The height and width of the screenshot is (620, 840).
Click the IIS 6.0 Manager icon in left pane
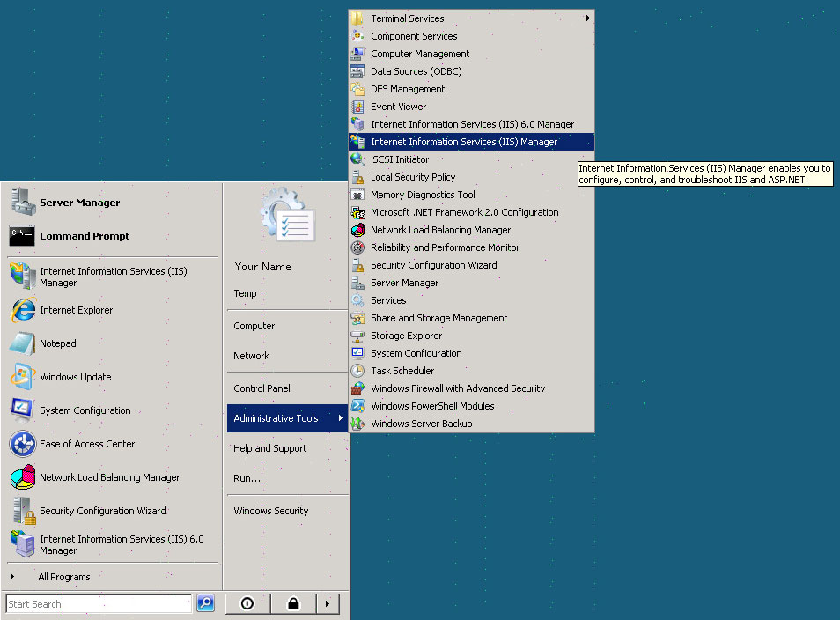tap(23, 544)
